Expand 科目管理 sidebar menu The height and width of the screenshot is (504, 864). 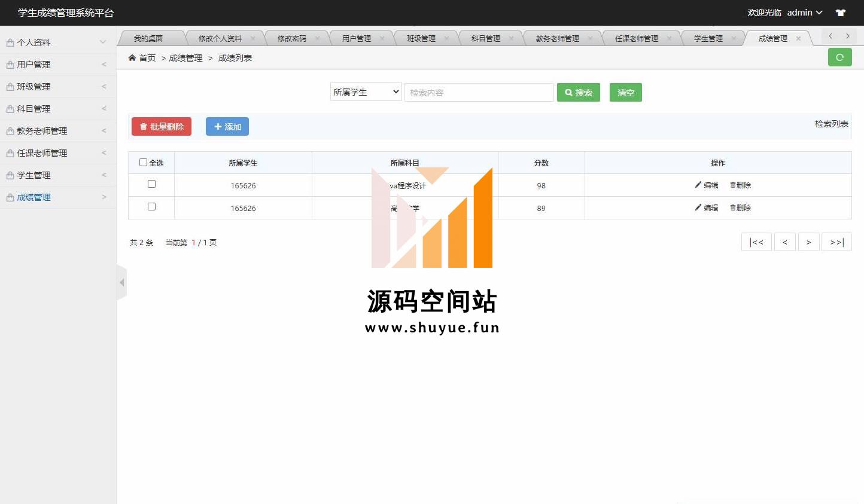[58, 109]
